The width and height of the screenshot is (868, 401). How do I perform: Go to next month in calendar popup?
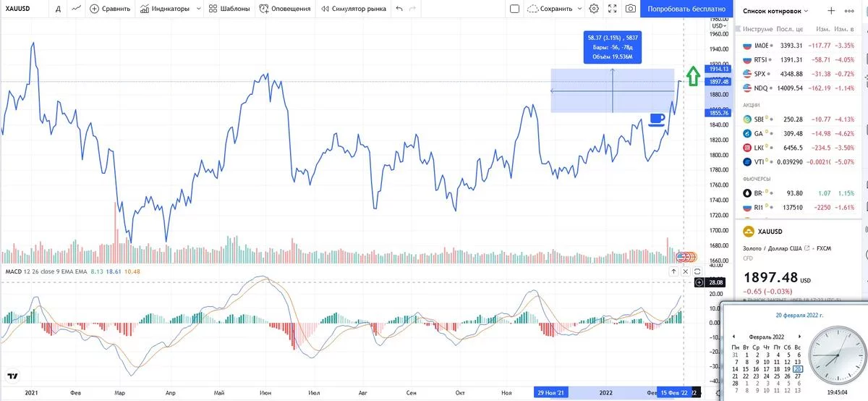click(x=799, y=337)
